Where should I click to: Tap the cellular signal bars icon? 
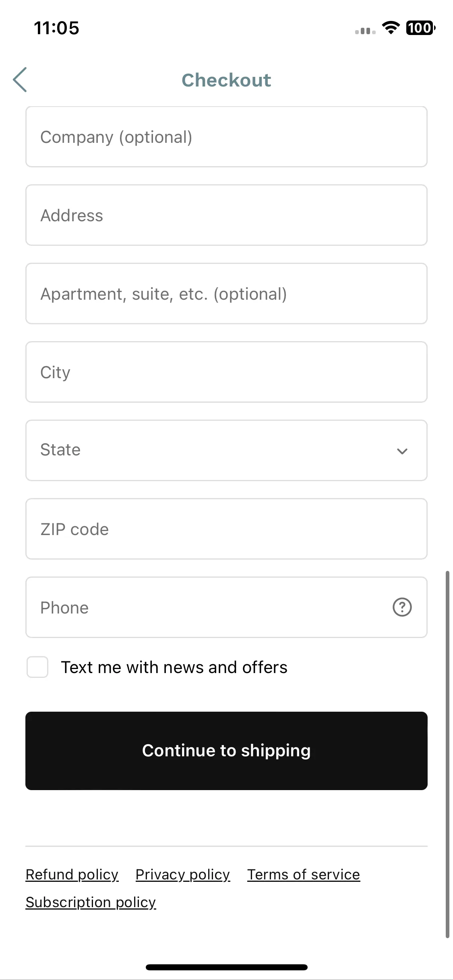pyautogui.click(x=365, y=31)
